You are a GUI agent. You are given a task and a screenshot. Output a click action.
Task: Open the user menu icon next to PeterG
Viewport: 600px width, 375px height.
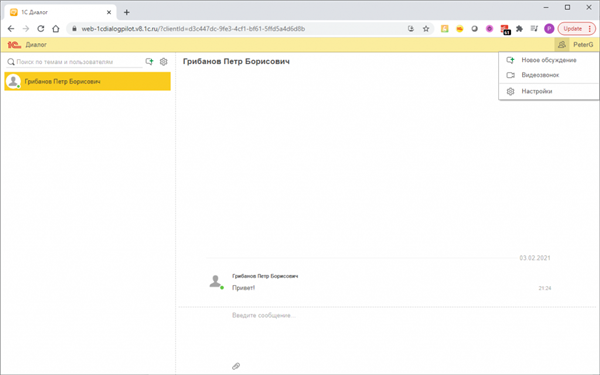click(562, 45)
